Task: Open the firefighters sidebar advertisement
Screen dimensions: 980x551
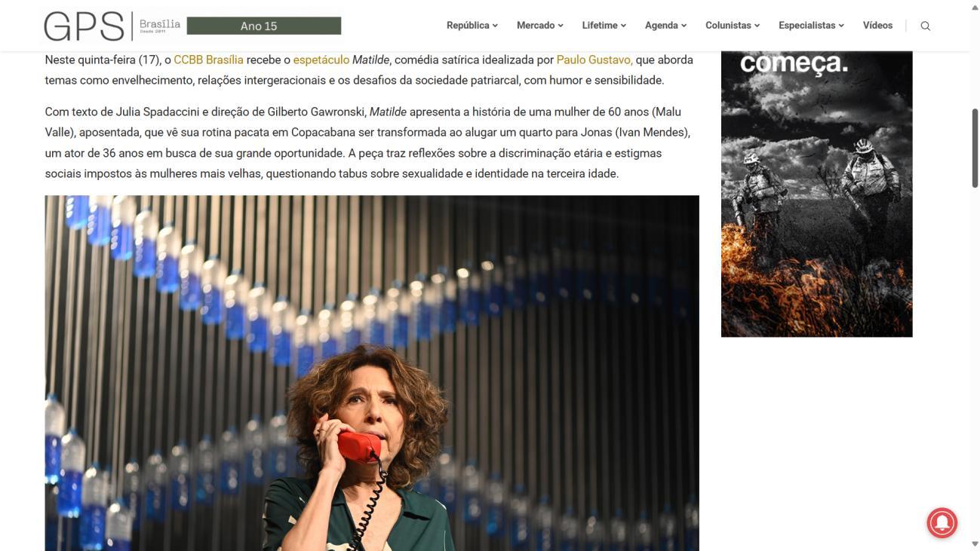Action: pyautogui.click(x=816, y=194)
